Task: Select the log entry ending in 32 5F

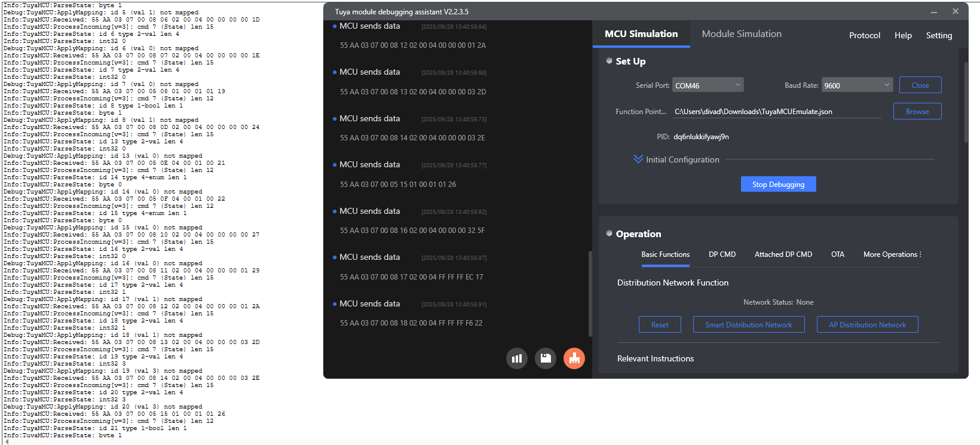Action: [x=412, y=231]
